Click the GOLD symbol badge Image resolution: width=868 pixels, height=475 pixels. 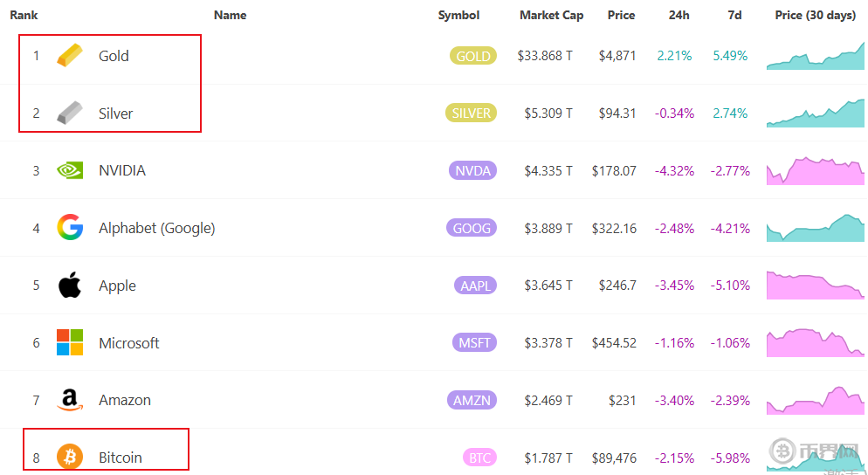pyautogui.click(x=473, y=56)
